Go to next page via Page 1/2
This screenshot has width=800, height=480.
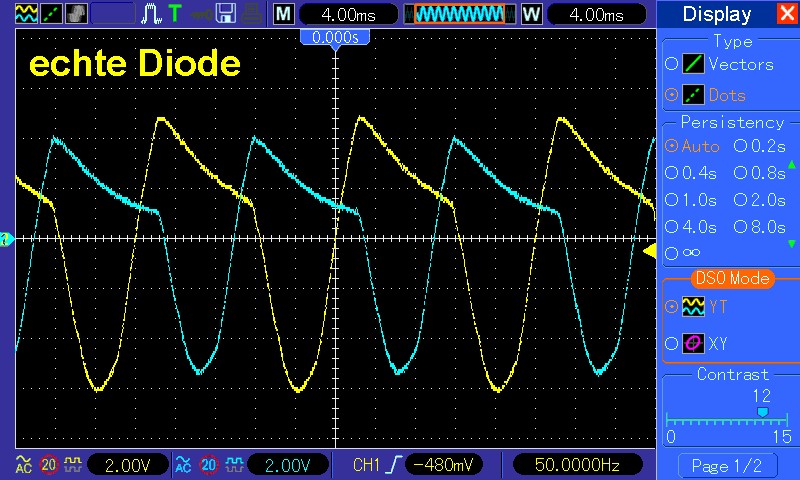[727, 465]
